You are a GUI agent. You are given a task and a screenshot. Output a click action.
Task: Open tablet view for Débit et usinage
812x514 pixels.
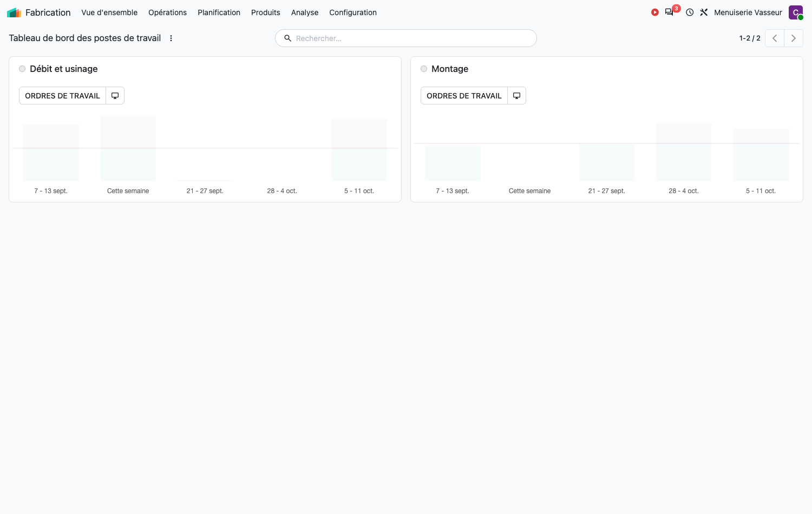tap(115, 96)
